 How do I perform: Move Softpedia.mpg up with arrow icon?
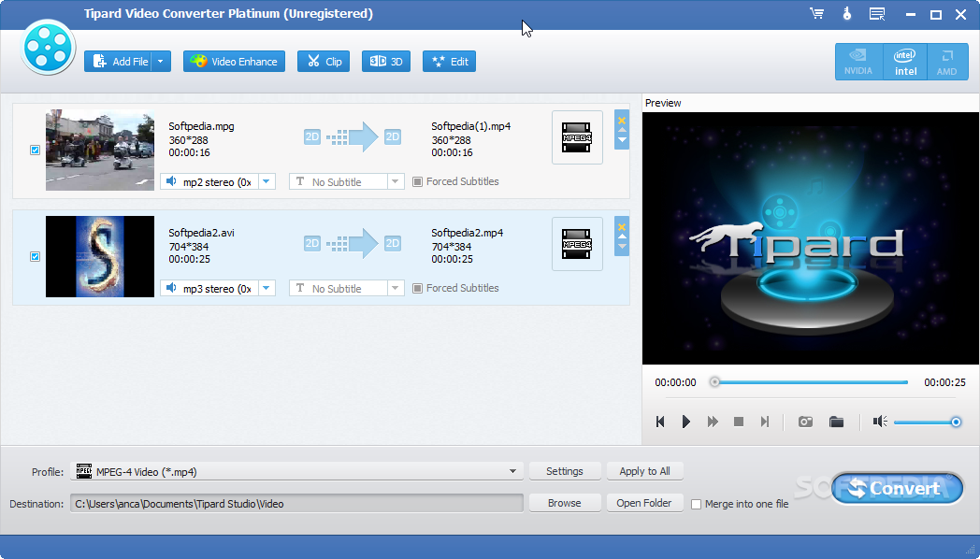pos(622,130)
